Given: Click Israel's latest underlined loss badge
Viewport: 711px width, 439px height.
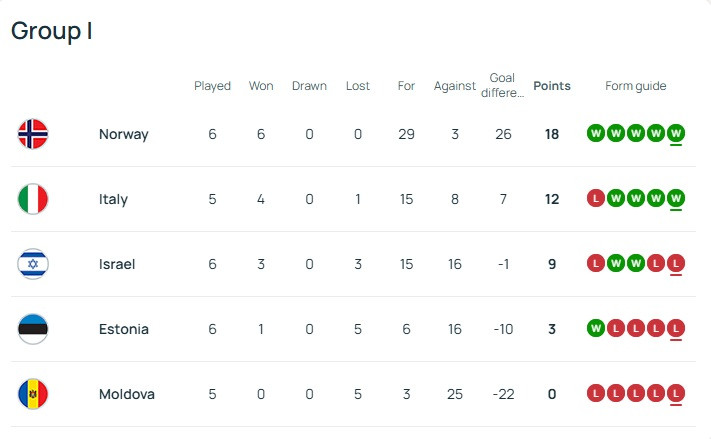Looking at the screenshot, I should pyautogui.click(x=676, y=264).
